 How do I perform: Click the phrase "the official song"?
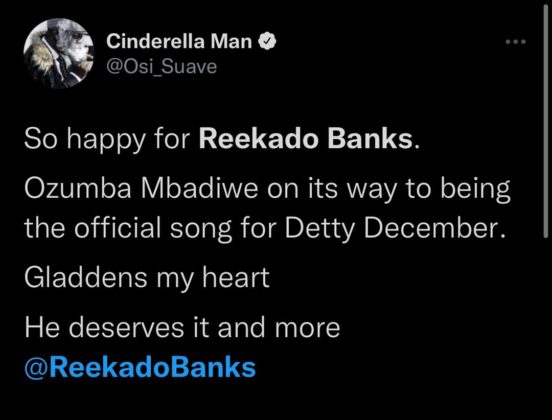pyautogui.click(x=128, y=228)
